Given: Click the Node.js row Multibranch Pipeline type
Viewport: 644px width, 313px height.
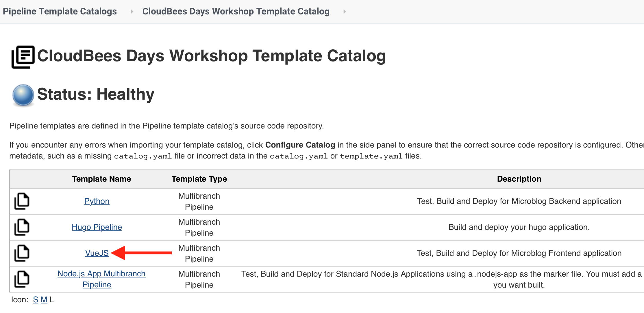Looking at the screenshot, I should 199,279.
